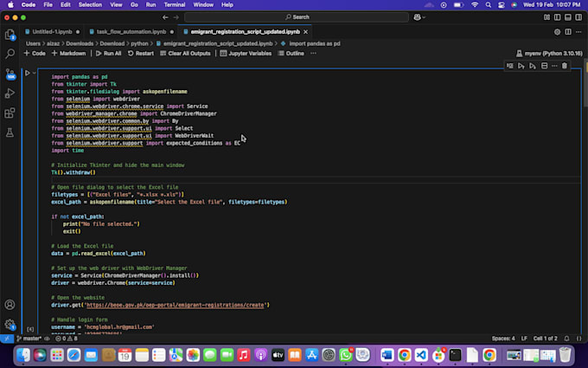The height and width of the screenshot is (368, 588).
Task: Click the editor vertical scrollbar
Action: tap(585, 87)
